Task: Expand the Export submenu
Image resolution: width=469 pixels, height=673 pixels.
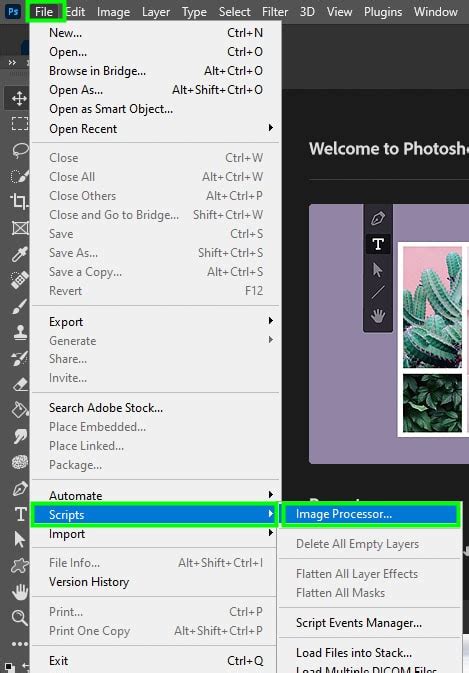Action: pyautogui.click(x=155, y=321)
